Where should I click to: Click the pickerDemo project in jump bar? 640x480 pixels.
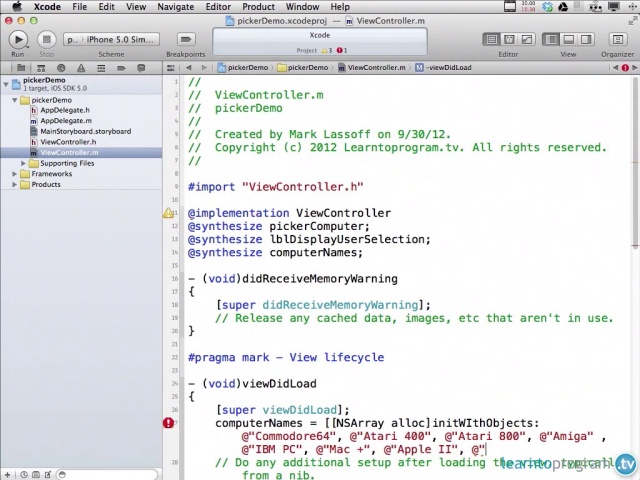click(x=243, y=68)
